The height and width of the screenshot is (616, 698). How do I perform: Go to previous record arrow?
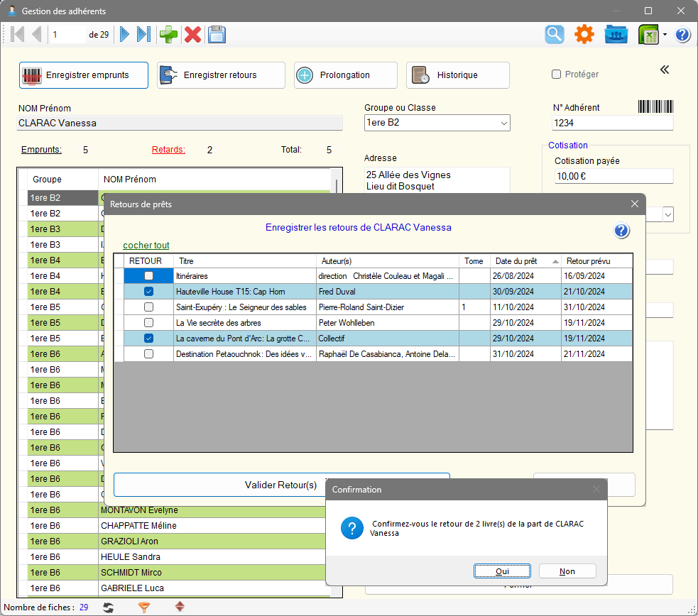(36, 34)
